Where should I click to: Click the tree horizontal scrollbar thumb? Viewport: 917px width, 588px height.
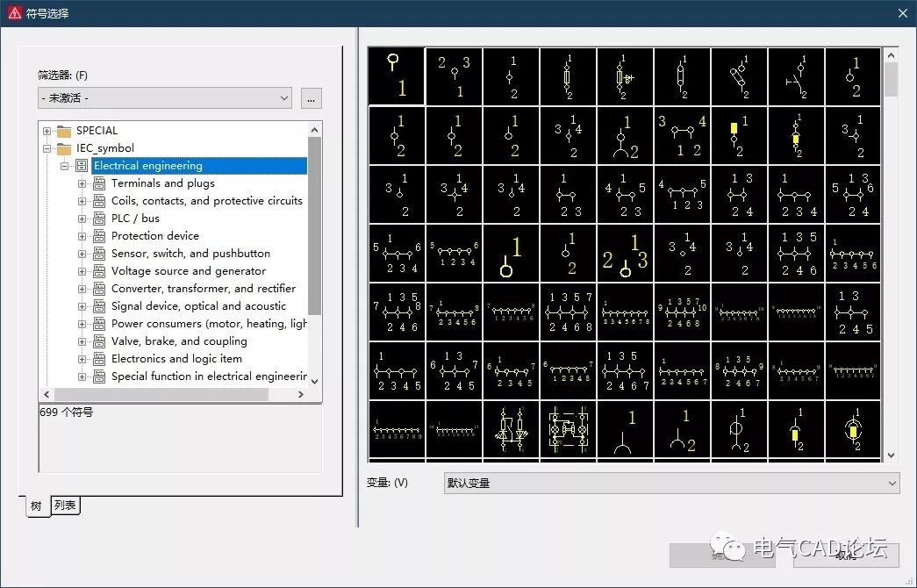tap(161, 395)
